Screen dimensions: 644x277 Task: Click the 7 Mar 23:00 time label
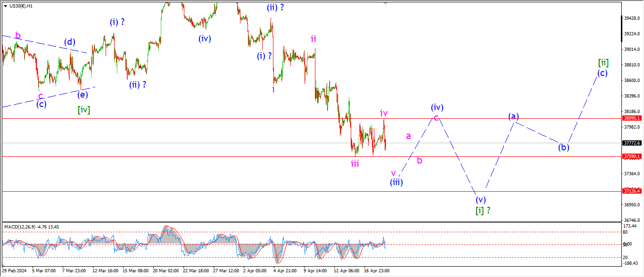pos(73,271)
